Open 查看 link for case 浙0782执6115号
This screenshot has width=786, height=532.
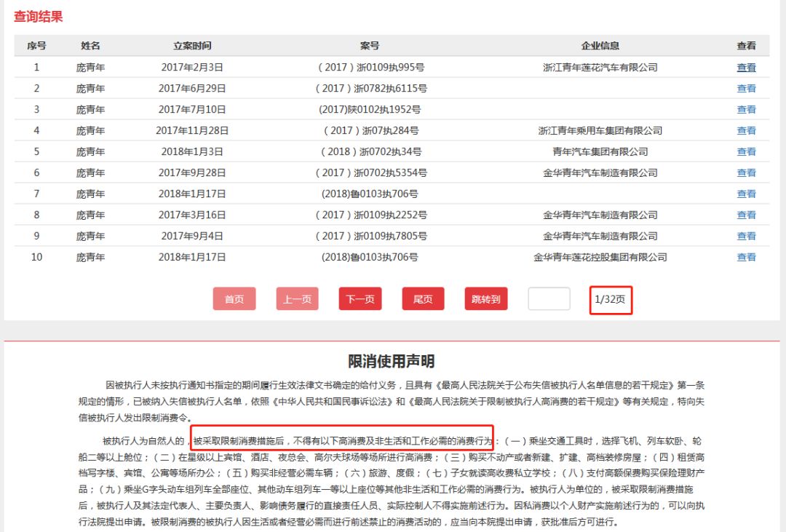point(746,88)
